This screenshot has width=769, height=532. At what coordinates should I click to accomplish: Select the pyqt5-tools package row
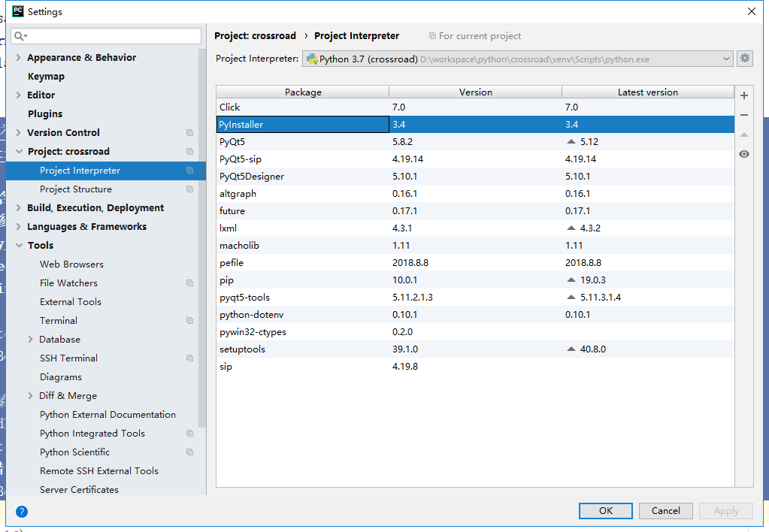pos(475,297)
